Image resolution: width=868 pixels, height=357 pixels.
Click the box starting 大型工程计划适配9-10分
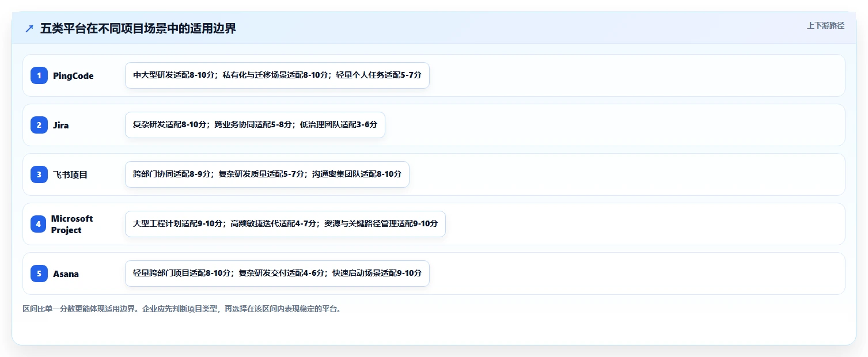(285, 224)
